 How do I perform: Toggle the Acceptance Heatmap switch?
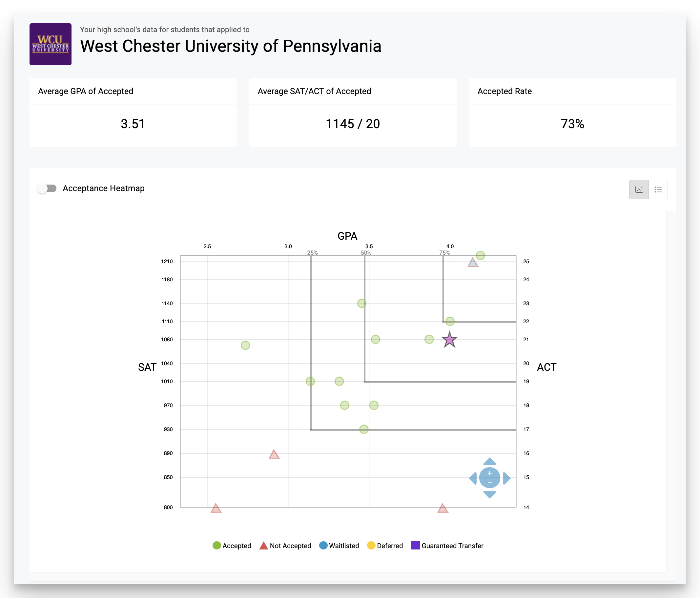48,188
